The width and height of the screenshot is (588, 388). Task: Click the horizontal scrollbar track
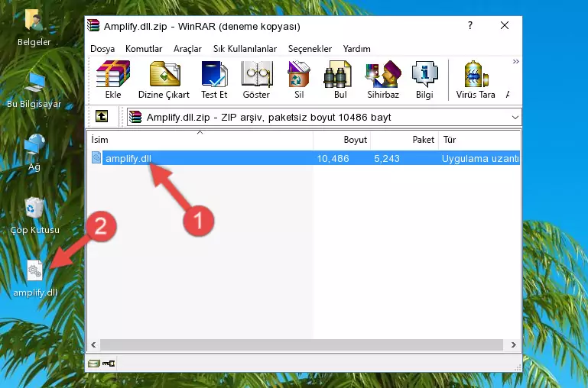[x=301, y=344]
